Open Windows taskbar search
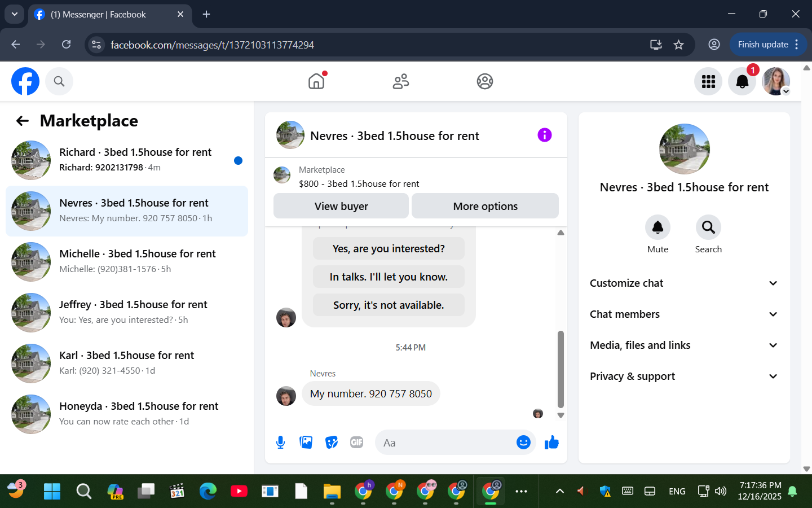This screenshot has height=508, width=812. (x=84, y=491)
